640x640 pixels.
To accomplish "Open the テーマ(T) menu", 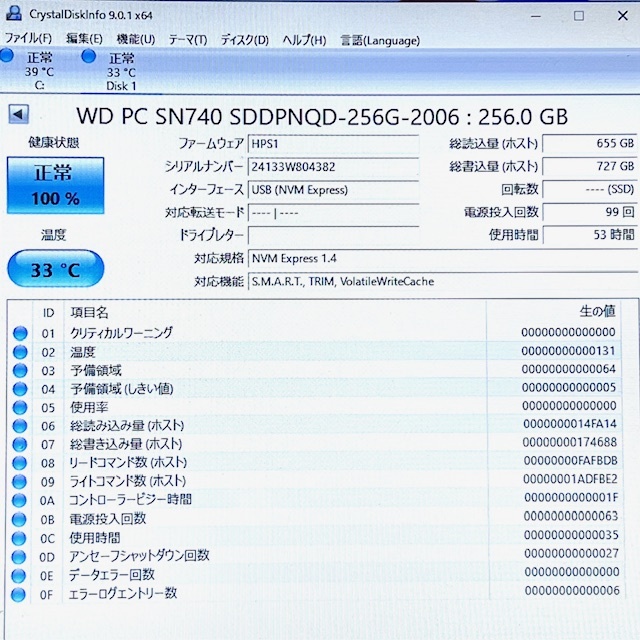I will pyautogui.click(x=187, y=39).
